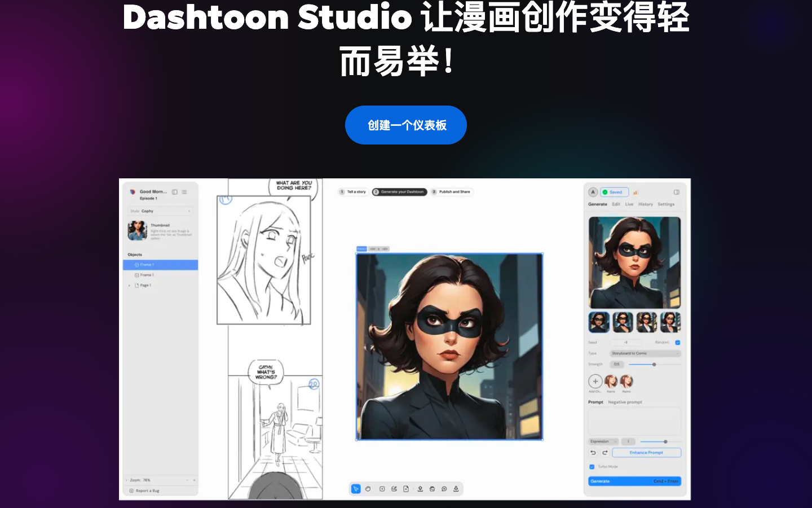Viewport: 812px width, 508px height.
Task: Click the blue Generate button
Action: click(635, 481)
